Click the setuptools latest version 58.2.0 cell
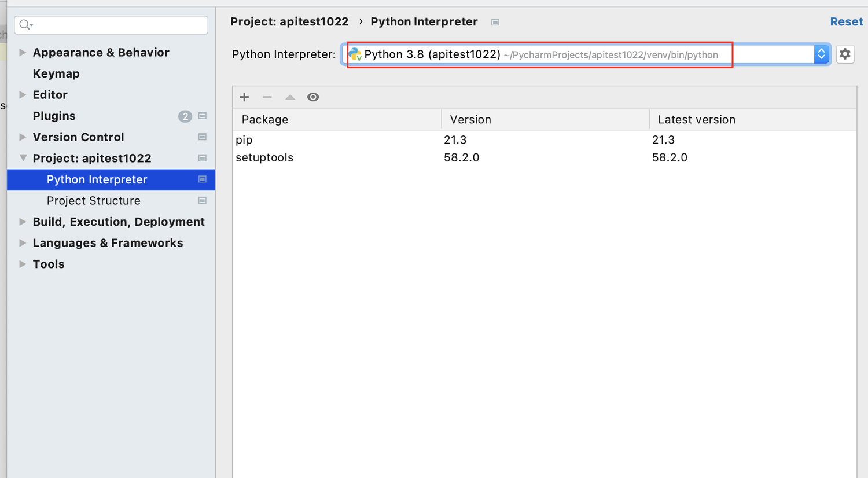Viewport: 868px width, 478px height. [670, 157]
